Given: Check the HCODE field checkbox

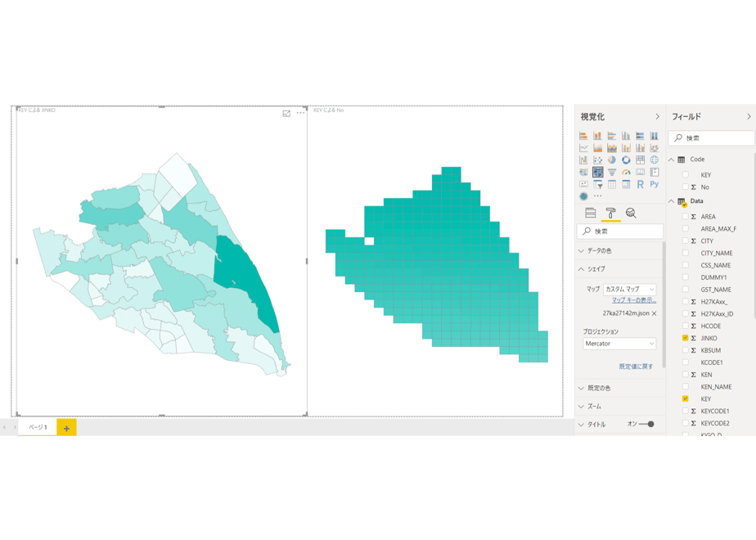Looking at the screenshot, I should [x=685, y=326].
